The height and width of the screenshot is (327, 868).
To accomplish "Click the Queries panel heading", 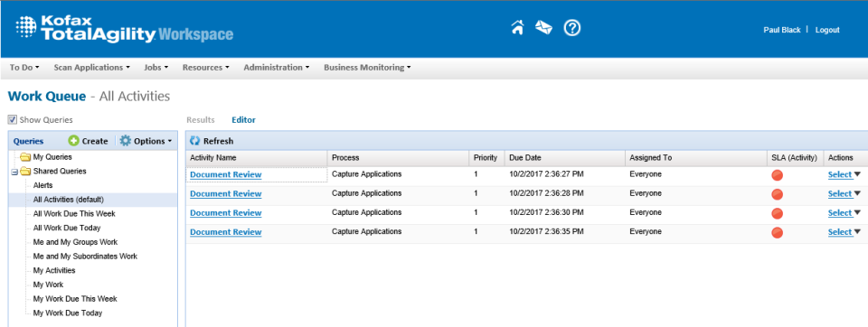I will 28,141.
